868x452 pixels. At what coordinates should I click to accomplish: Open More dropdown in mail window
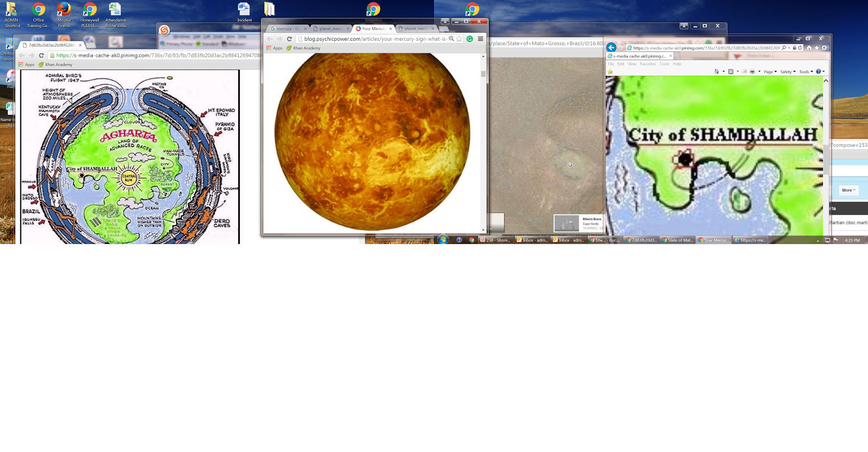point(848,190)
